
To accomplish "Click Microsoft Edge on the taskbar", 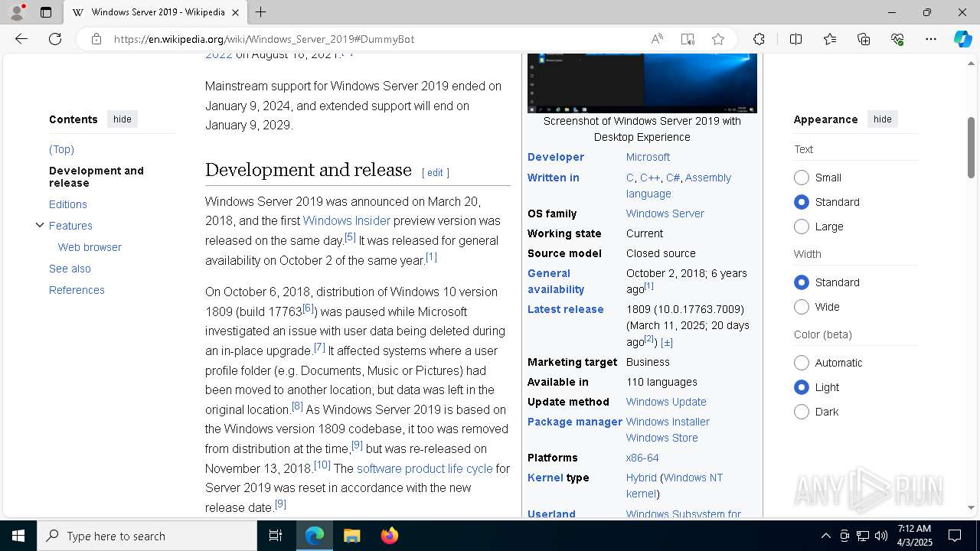I will (x=315, y=536).
